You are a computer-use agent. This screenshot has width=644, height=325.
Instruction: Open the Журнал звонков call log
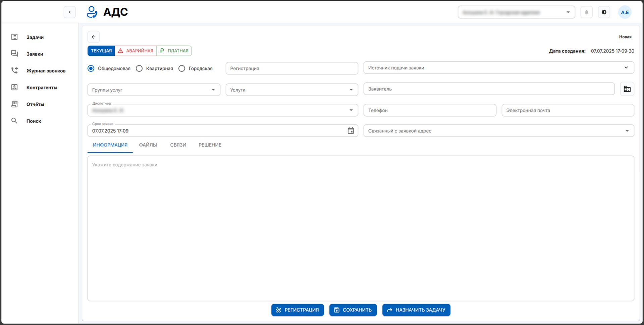point(46,71)
